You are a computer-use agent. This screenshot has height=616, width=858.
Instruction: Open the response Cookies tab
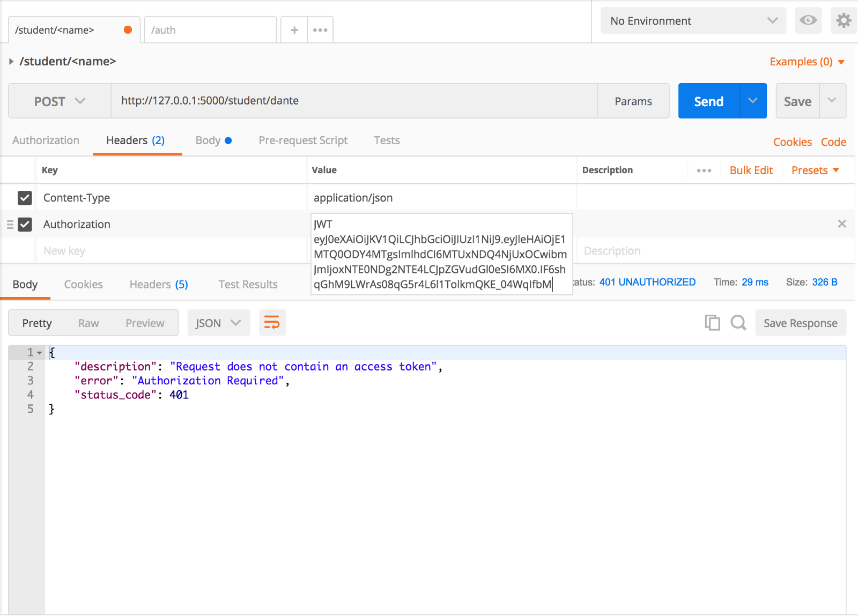83,285
